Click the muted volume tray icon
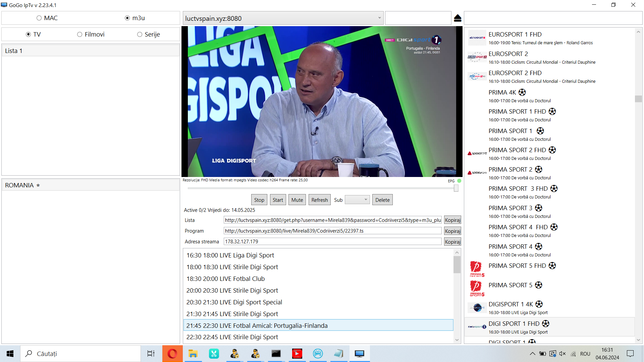This screenshot has width=644, height=362. (x=562, y=354)
